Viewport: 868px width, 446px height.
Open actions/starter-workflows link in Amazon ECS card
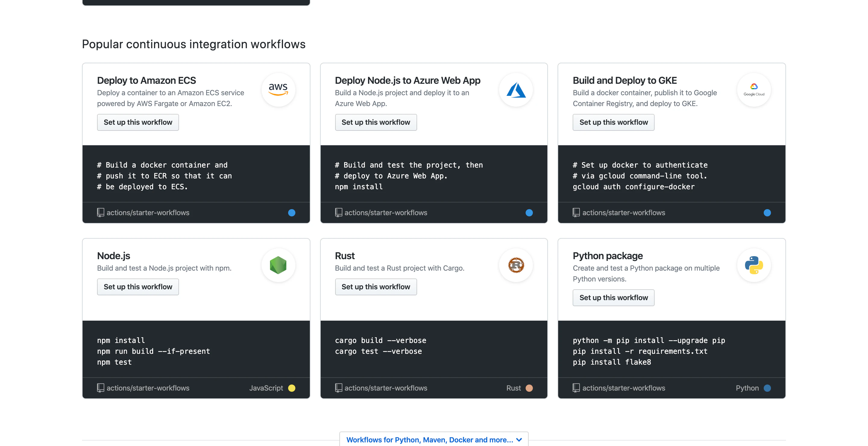[148, 212]
